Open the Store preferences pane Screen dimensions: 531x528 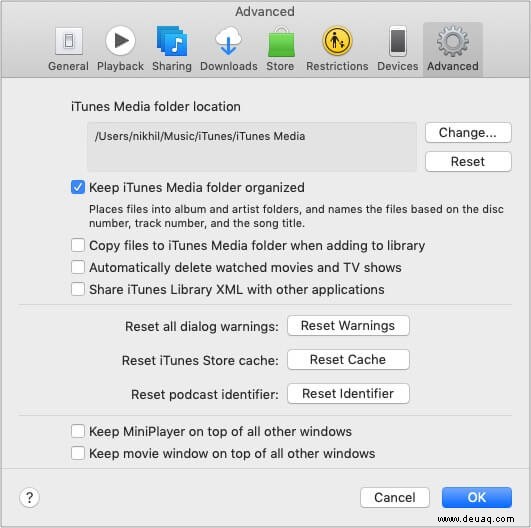tap(280, 49)
